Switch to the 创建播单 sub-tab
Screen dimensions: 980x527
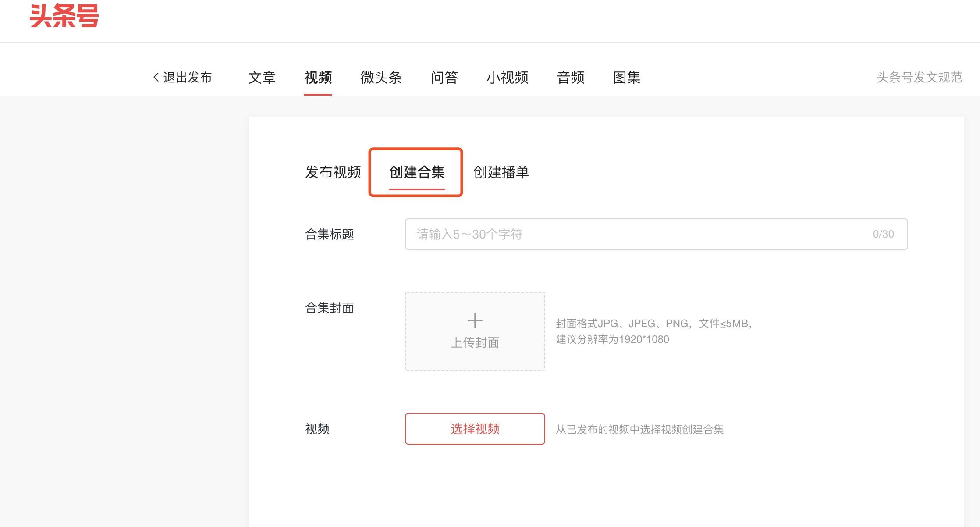pyautogui.click(x=501, y=172)
